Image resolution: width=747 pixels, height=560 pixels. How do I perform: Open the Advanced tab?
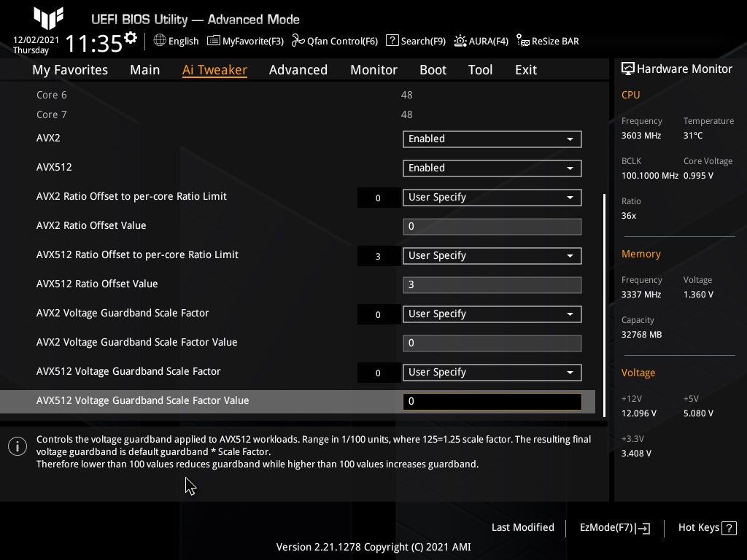(x=298, y=70)
